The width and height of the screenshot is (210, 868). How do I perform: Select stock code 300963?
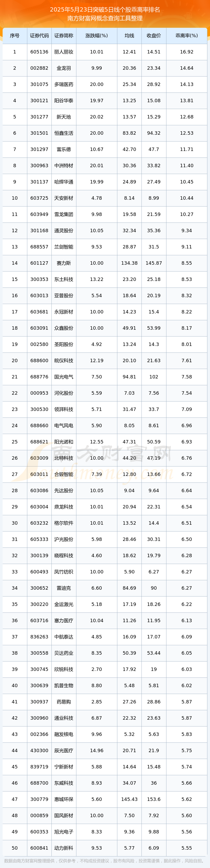[39, 165]
